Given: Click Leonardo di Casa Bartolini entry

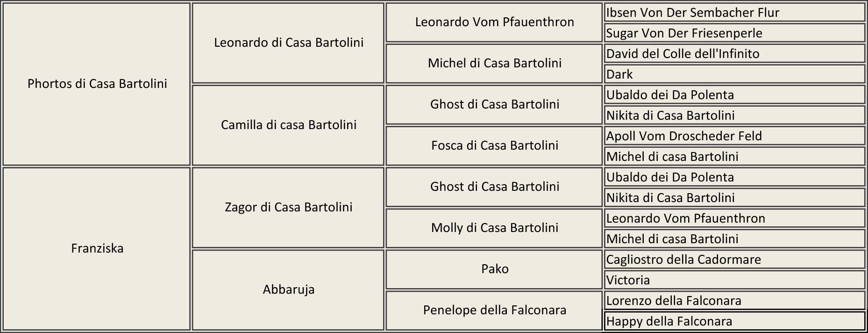Looking at the screenshot, I should (288, 43).
